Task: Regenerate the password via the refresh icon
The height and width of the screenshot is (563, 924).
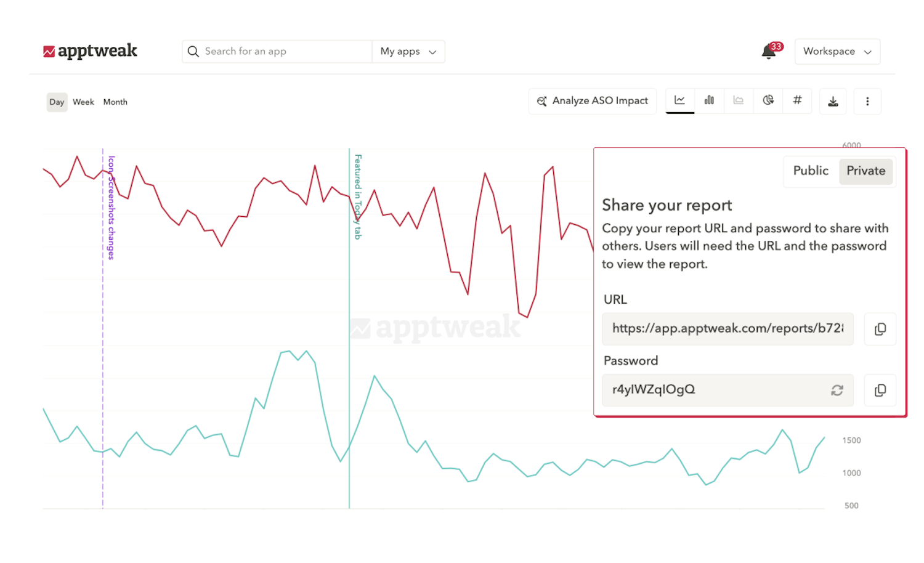Action: pos(837,390)
